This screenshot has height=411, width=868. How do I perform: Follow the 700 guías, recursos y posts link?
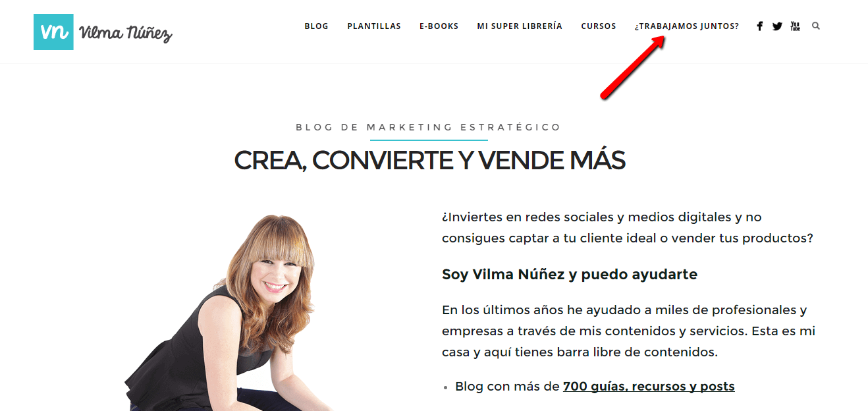649,386
